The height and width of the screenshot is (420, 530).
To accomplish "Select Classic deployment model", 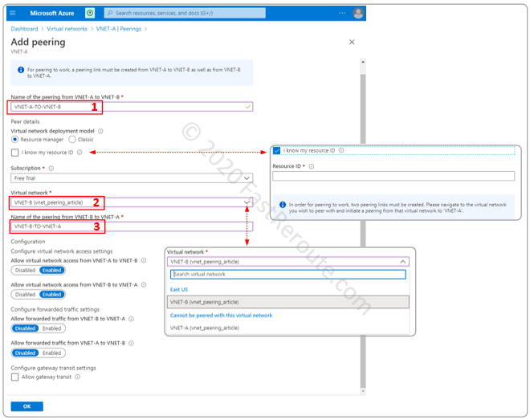I will pyautogui.click(x=72, y=139).
